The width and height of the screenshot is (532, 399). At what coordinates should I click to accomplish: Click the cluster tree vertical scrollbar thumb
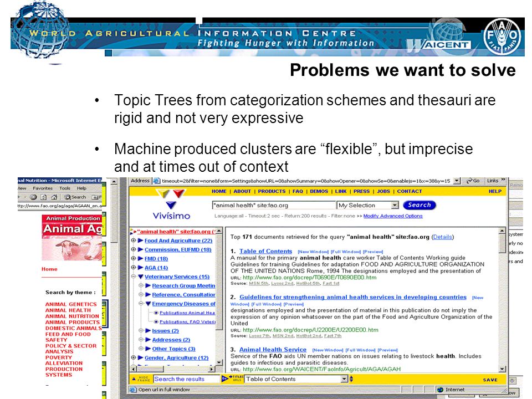[219, 282]
